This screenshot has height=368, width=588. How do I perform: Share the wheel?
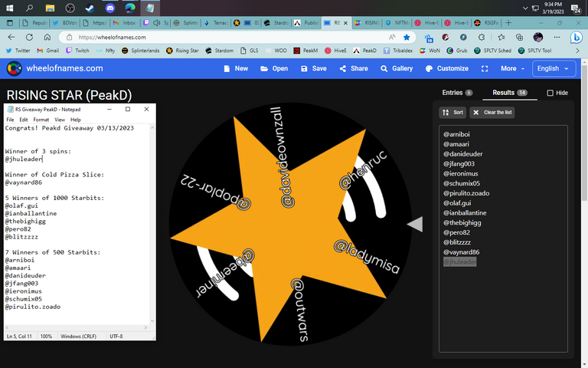click(x=354, y=69)
